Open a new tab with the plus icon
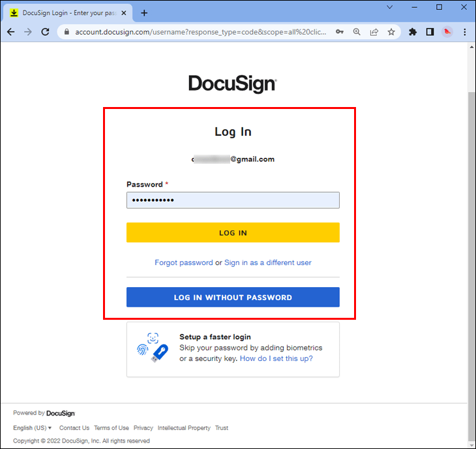 (144, 13)
